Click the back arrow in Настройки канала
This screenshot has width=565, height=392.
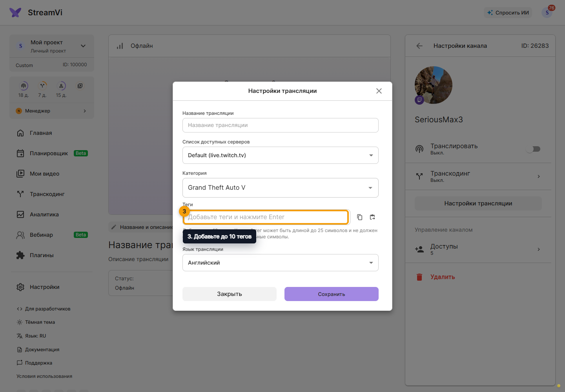click(x=419, y=46)
